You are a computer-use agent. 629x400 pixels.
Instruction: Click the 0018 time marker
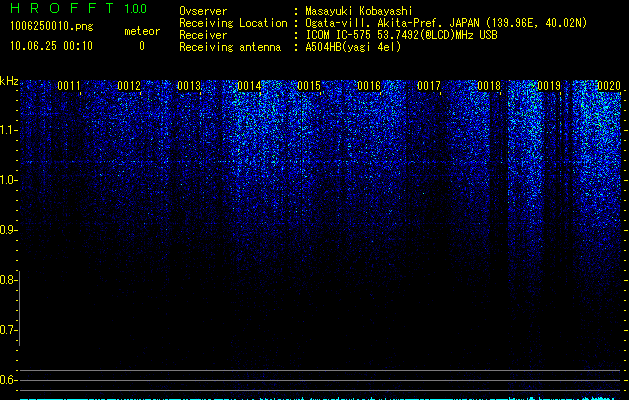489,86
